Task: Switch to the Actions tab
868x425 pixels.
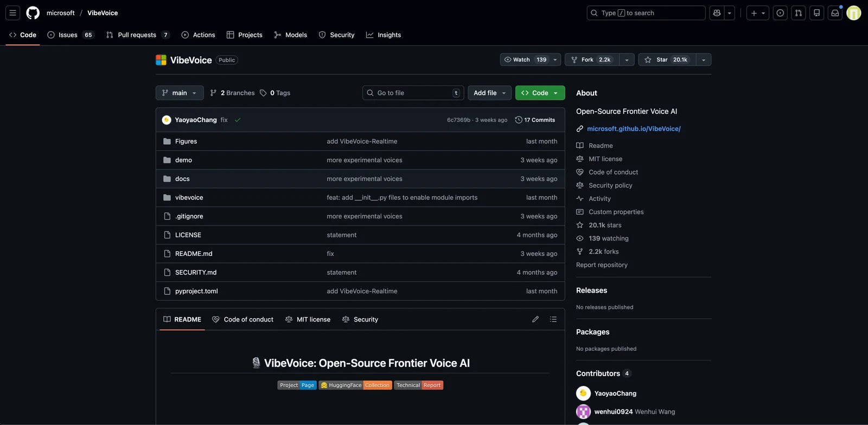Action: (x=199, y=35)
